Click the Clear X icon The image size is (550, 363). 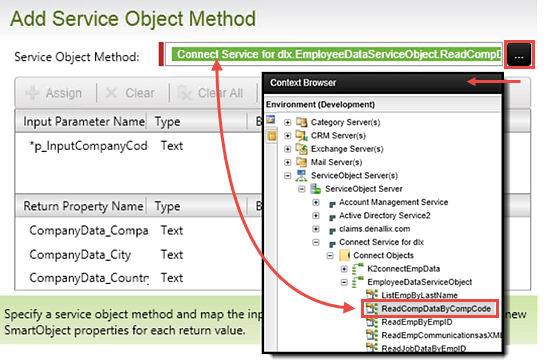point(111,93)
